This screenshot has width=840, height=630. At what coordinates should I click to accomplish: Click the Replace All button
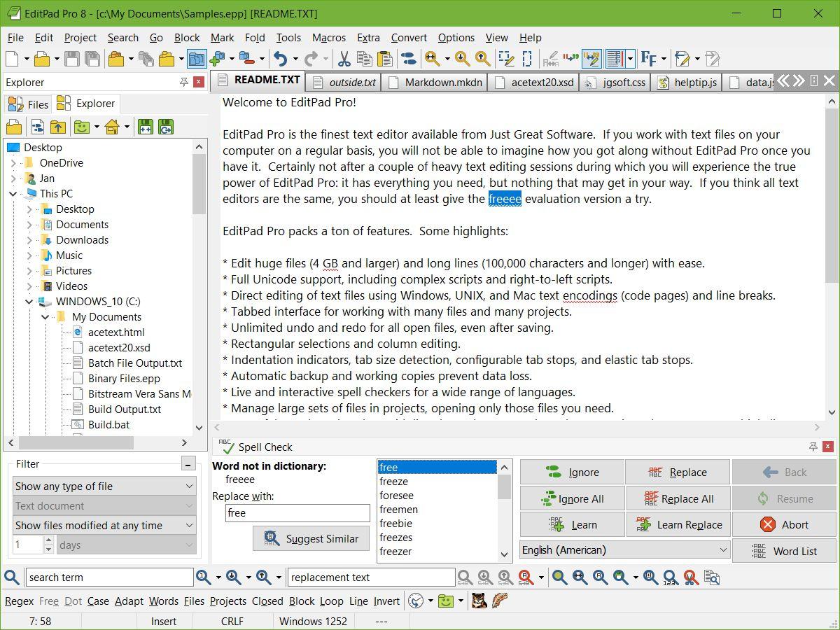pos(678,498)
